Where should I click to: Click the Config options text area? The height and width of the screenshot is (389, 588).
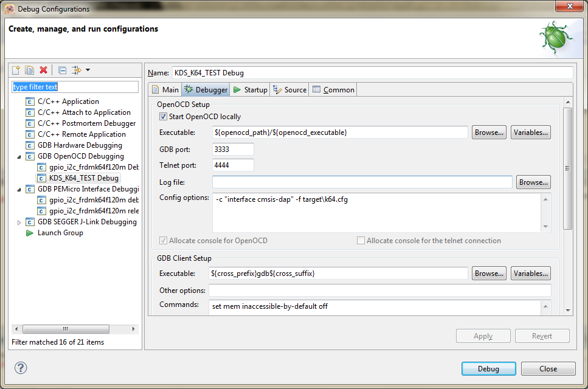(x=377, y=213)
